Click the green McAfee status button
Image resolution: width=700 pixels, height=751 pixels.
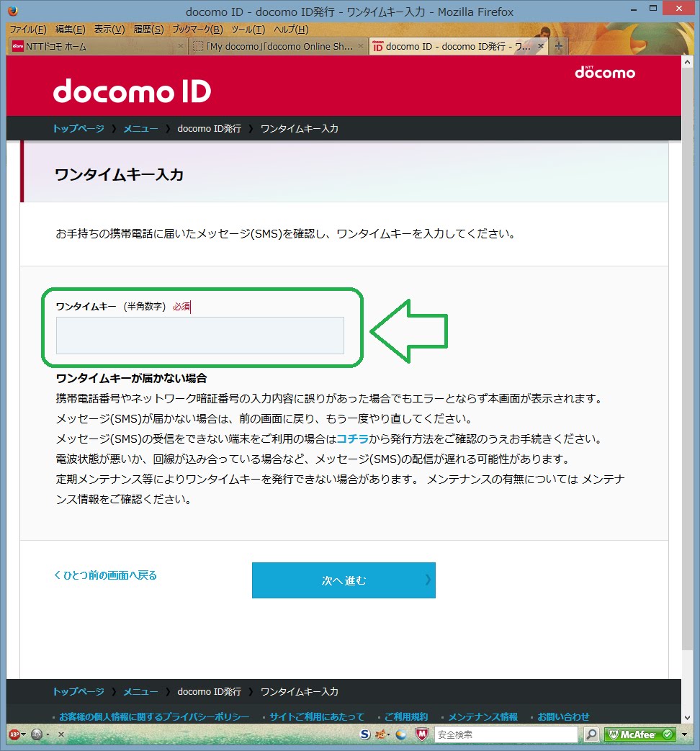click(x=640, y=734)
